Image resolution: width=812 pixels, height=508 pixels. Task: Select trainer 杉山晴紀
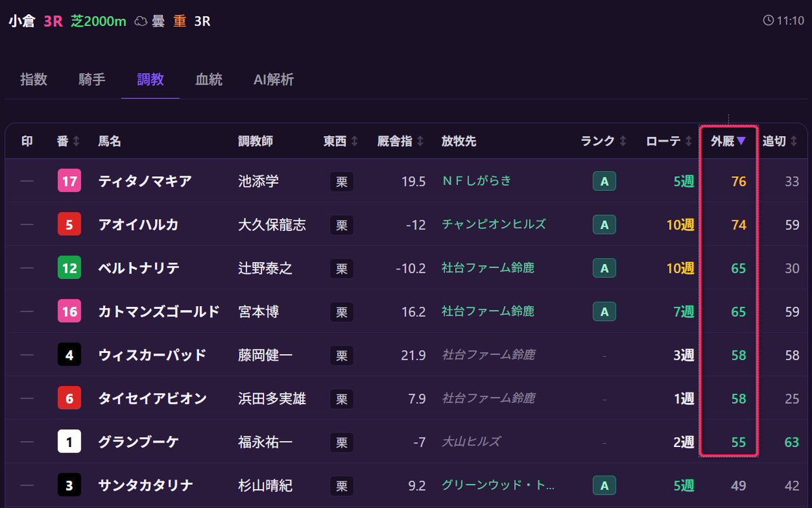pos(265,486)
